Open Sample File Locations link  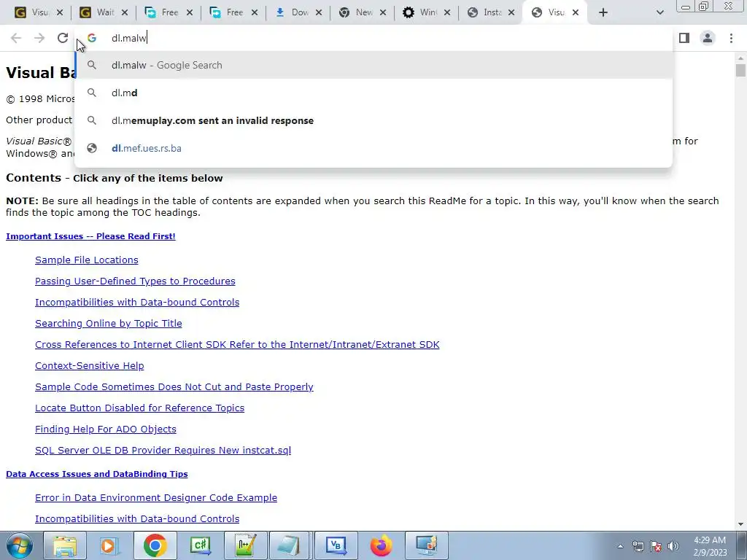click(x=87, y=260)
